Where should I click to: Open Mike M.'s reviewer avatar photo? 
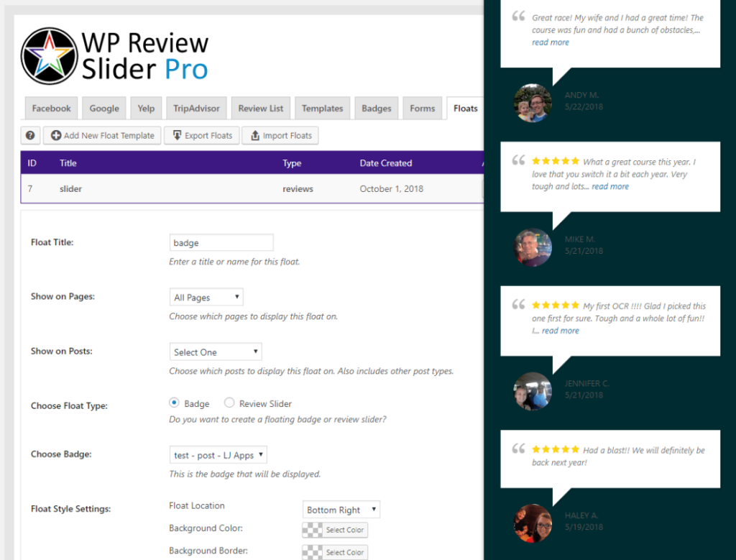[x=533, y=247]
